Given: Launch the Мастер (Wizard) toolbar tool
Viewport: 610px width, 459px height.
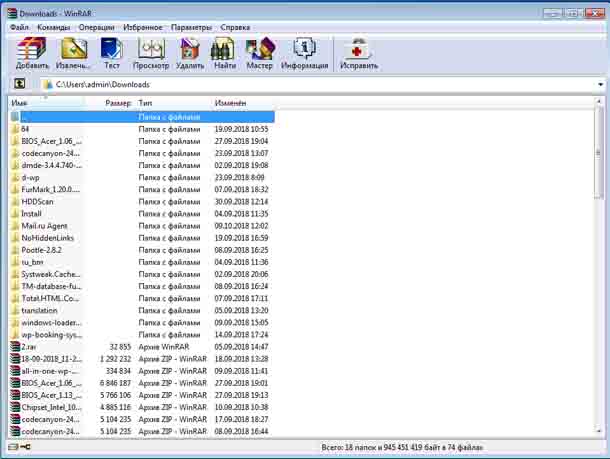Looking at the screenshot, I should [259, 53].
